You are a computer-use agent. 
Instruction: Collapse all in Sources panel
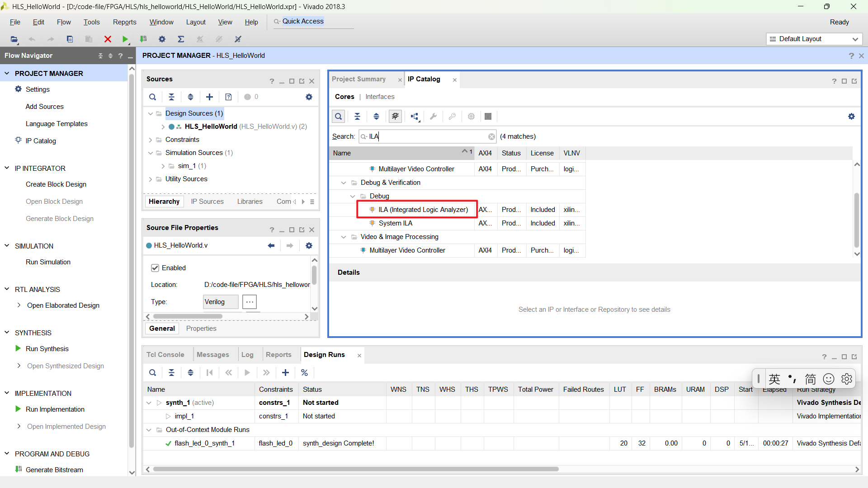pos(171,97)
